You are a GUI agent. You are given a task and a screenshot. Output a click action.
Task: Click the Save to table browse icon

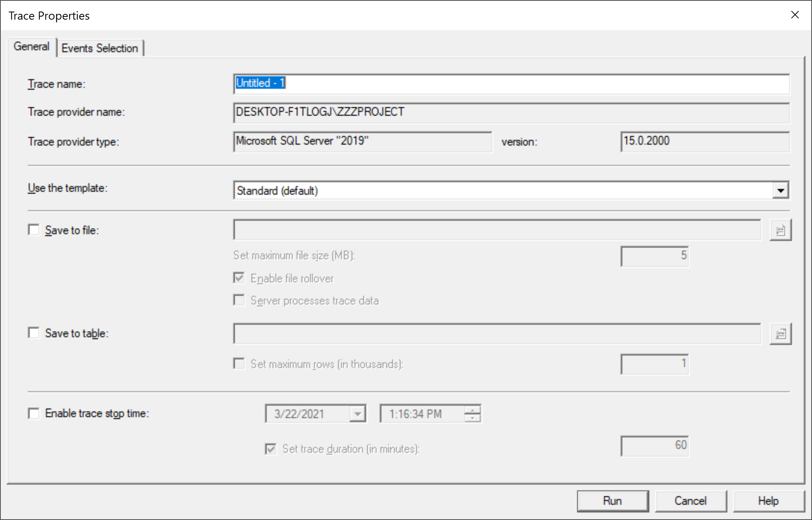tap(780, 334)
